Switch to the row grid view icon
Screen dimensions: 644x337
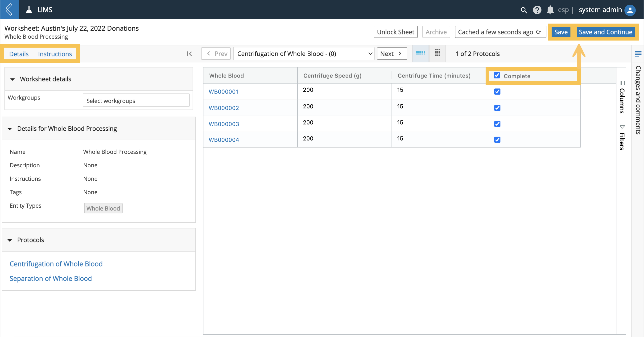tap(421, 53)
